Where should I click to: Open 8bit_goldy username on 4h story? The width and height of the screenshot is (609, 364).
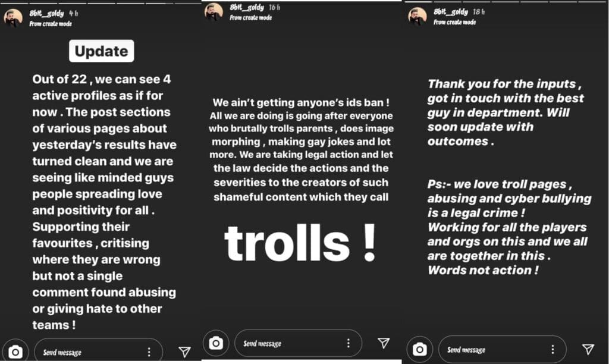pos(47,12)
